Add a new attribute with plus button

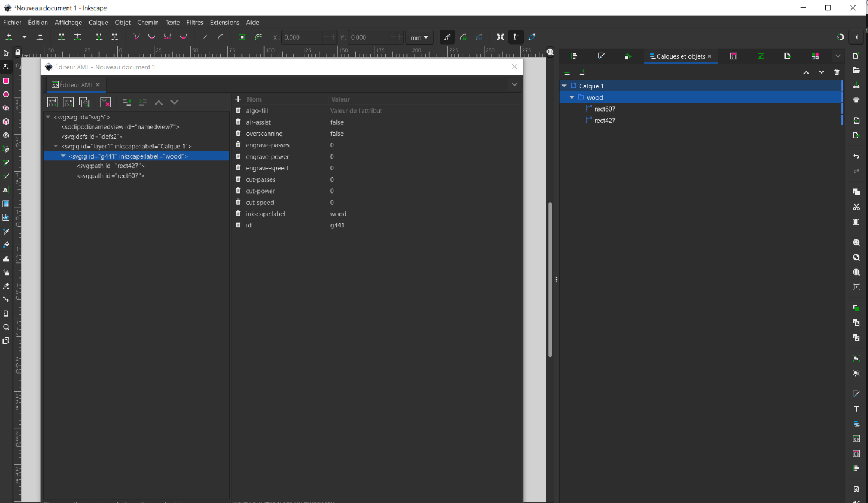[x=238, y=99]
